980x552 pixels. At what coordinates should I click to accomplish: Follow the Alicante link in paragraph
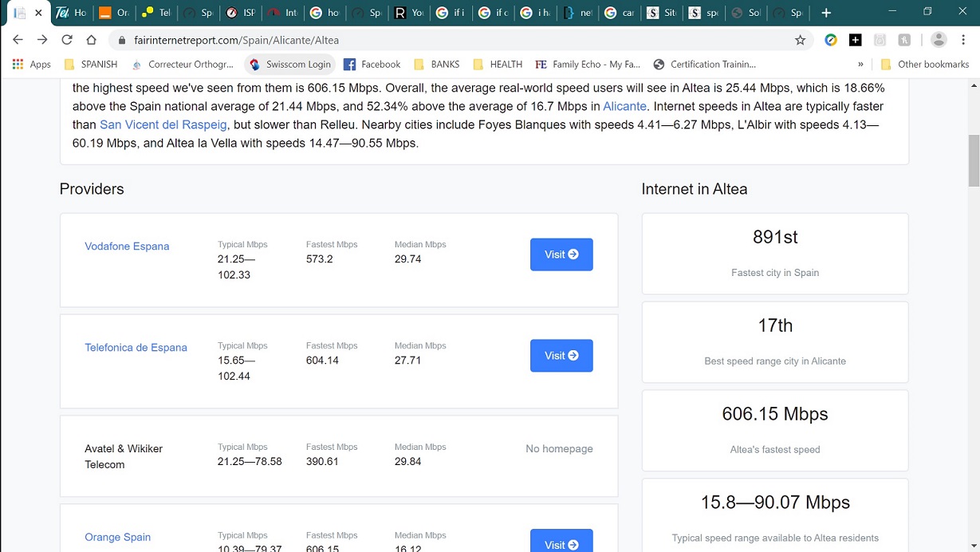pos(624,106)
